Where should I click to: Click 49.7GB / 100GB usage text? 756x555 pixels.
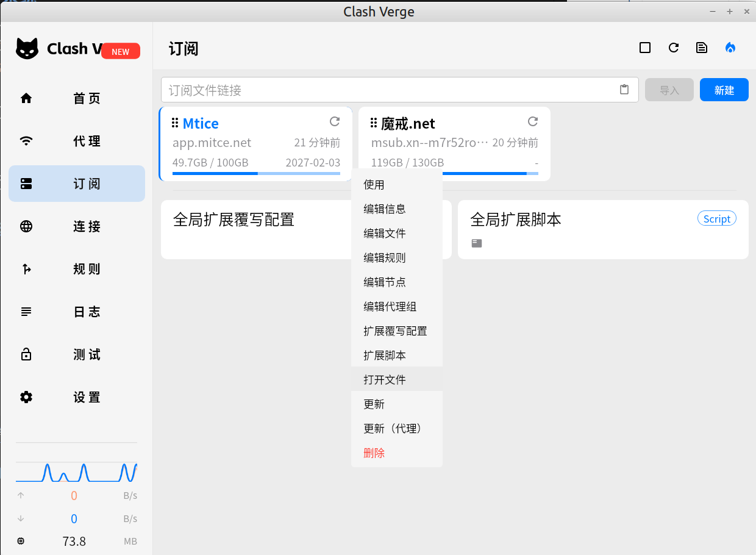[x=210, y=163]
